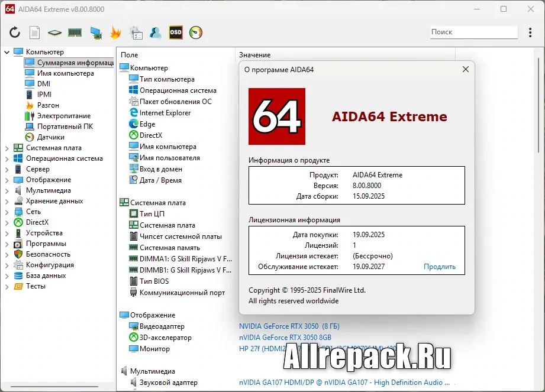Expand the Мультимедиа sidebar tree node
The width and height of the screenshot is (545, 392).
[7, 191]
